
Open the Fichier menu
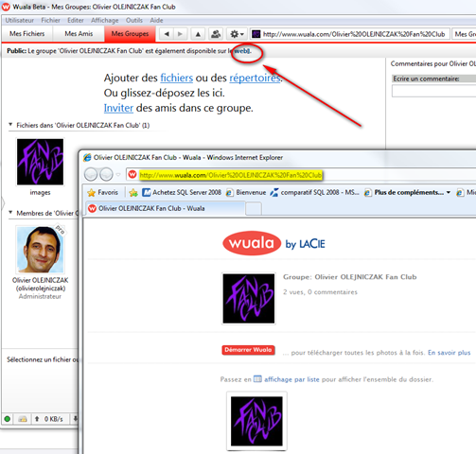click(51, 20)
